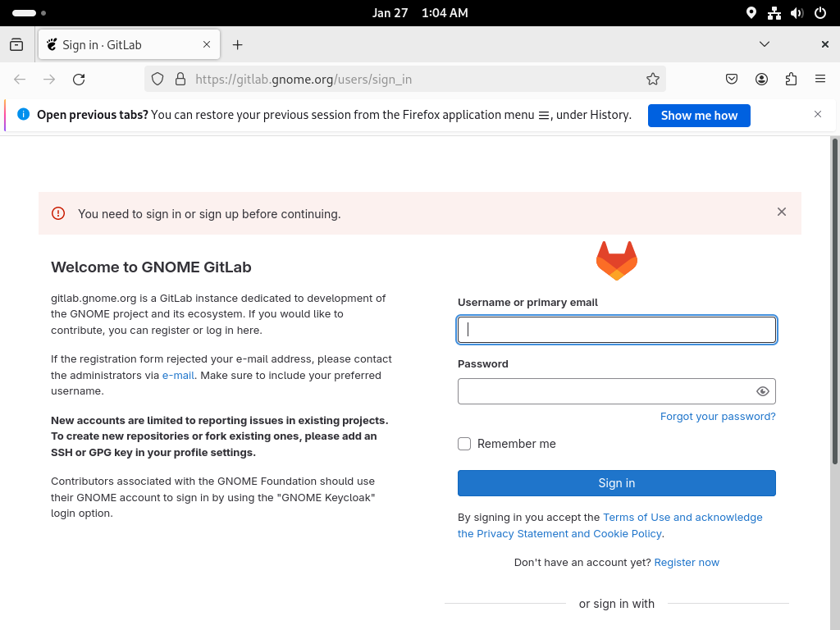
Task: Go forward with the forward arrow
Action: tap(49, 80)
